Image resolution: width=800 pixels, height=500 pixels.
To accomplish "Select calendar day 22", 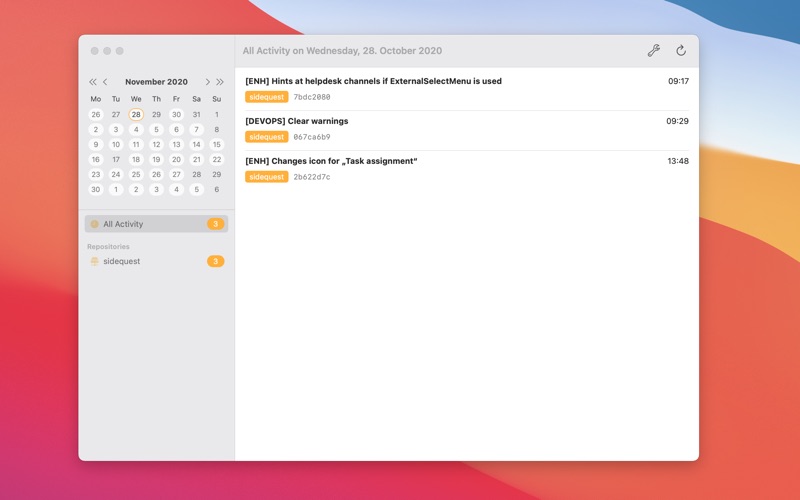I will pyautogui.click(x=216, y=159).
